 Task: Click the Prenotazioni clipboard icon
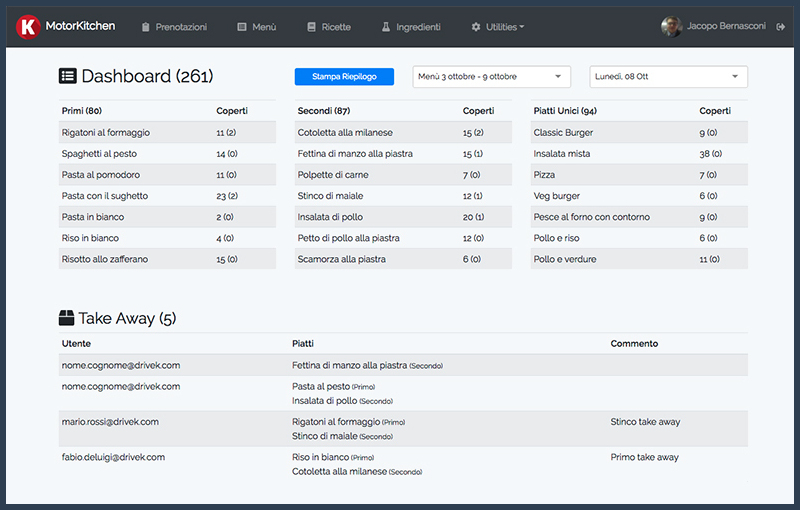(x=146, y=27)
